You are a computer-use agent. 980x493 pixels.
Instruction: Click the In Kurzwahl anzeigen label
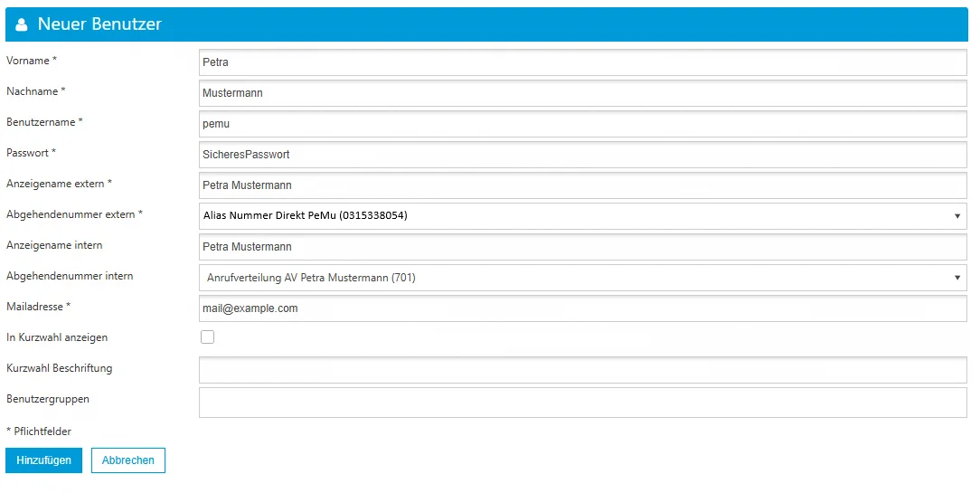(57, 337)
